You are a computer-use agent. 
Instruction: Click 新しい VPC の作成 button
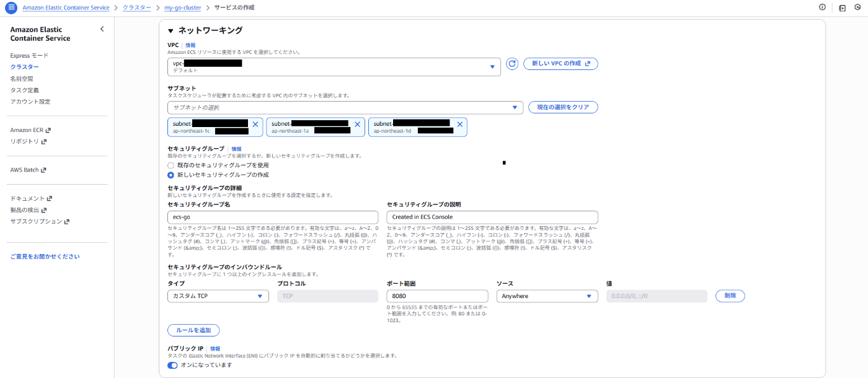560,64
